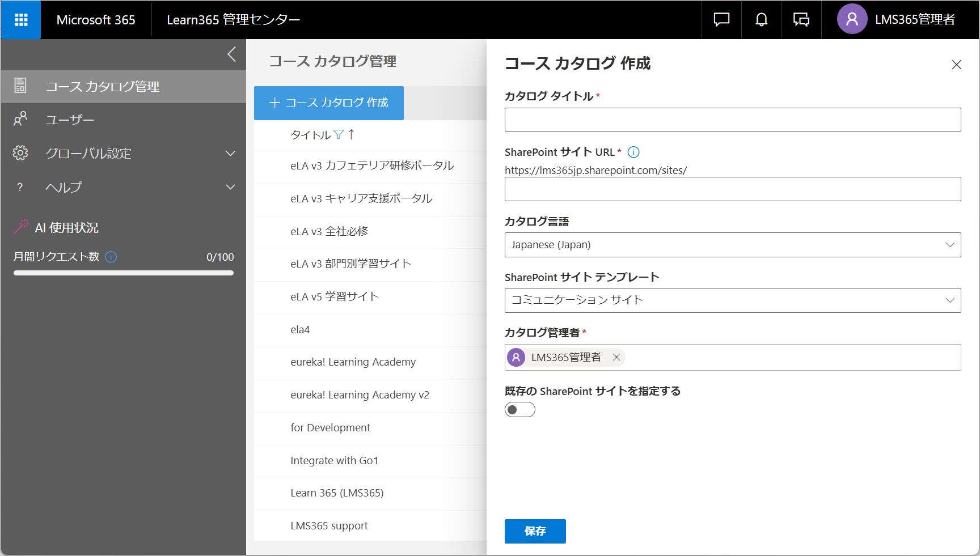Click the タイトル column header
This screenshot has height=556, width=980.
[310, 135]
